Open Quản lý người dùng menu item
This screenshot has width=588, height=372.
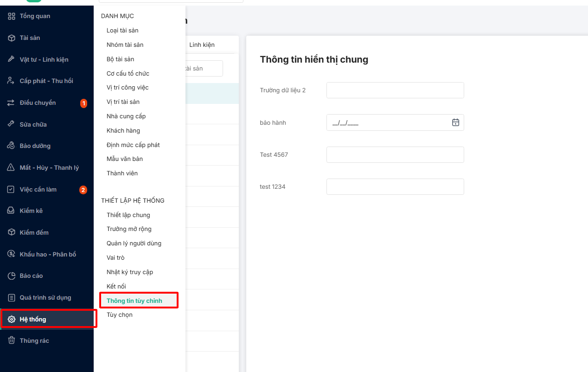[134, 244]
